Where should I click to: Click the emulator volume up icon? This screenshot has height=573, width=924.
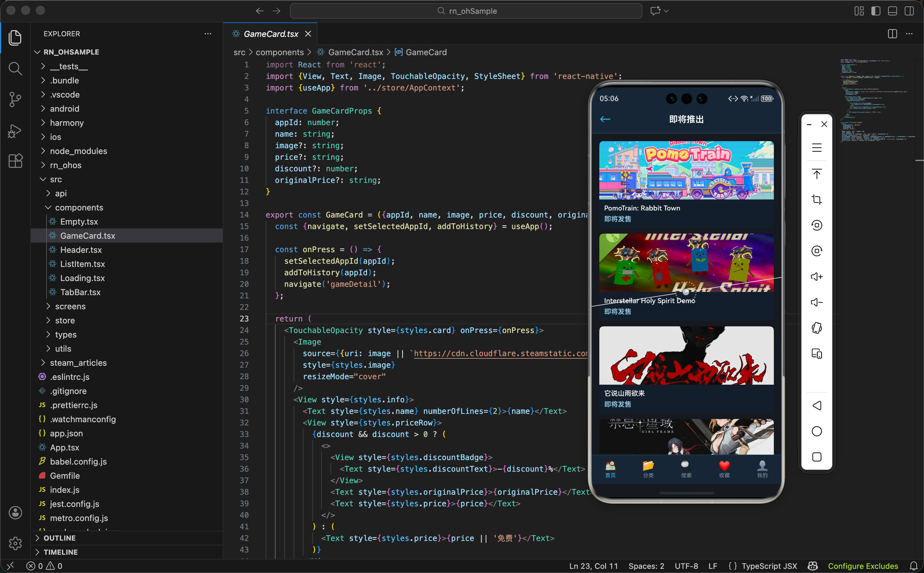click(817, 277)
